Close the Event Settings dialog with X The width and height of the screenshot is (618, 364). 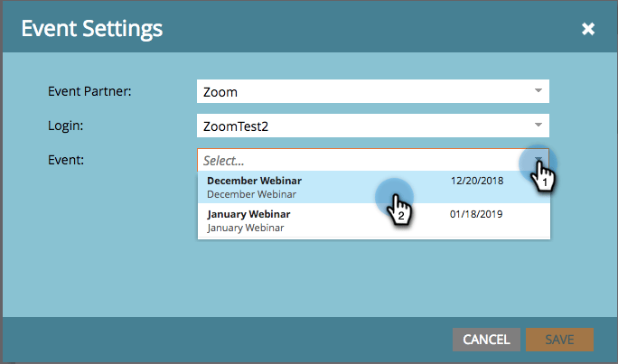pyautogui.click(x=588, y=29)
